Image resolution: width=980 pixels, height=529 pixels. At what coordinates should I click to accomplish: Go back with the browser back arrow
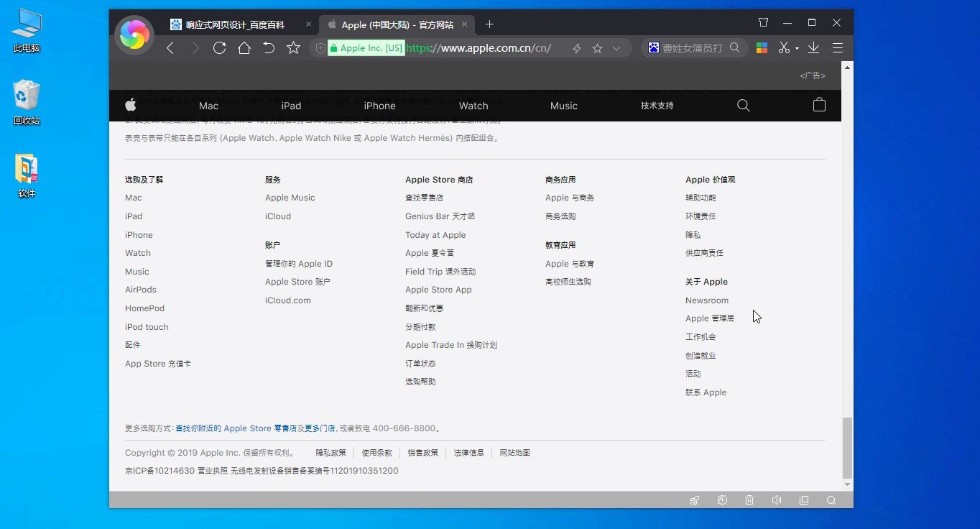point(170,48)
